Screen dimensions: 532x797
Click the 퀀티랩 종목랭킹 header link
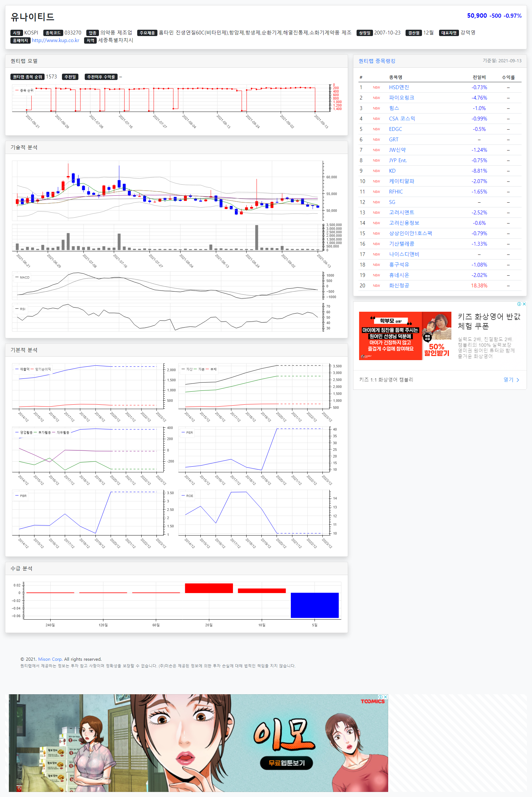[x=376, y=61]
